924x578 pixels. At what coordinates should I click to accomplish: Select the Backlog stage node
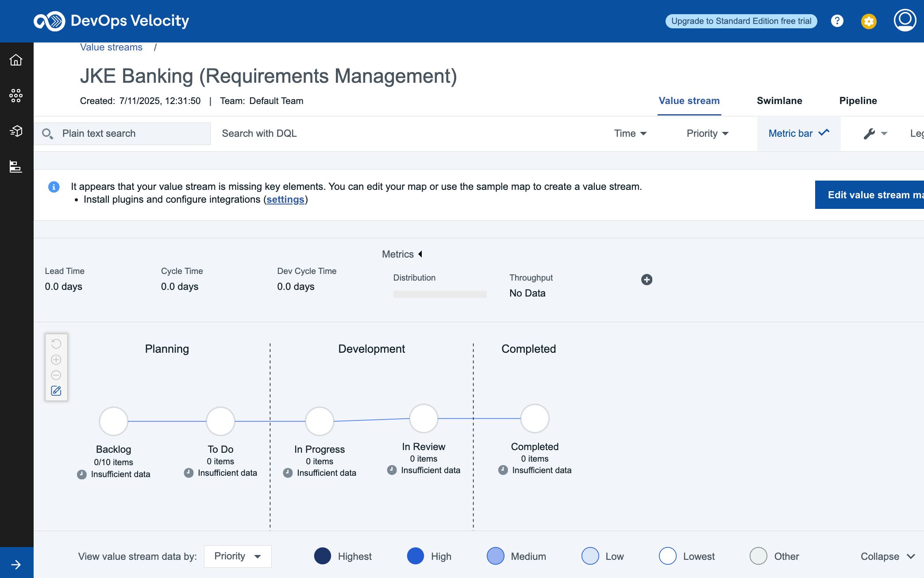113,421
